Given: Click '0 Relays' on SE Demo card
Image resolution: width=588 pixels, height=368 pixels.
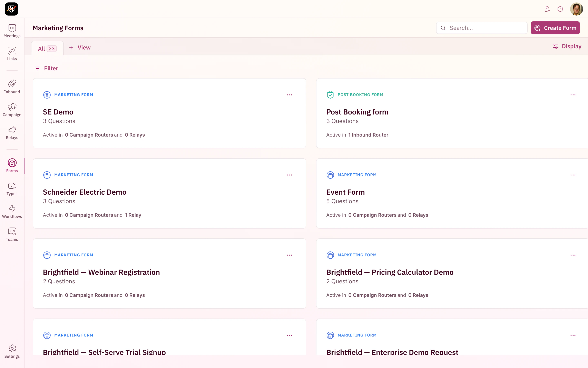Looking at the screenshot, I should 135,135.
